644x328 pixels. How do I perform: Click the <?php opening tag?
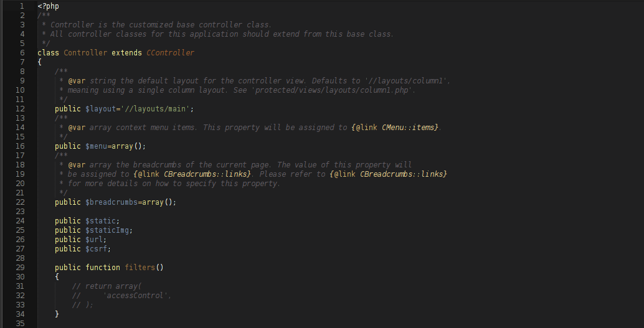(x=49, y=6)
